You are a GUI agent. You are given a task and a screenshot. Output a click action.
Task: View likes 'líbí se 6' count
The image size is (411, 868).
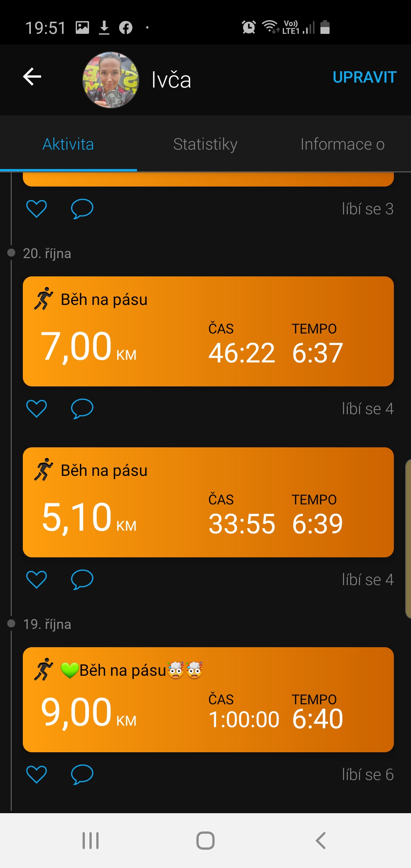pyautogui.click(x=367, y=775)
